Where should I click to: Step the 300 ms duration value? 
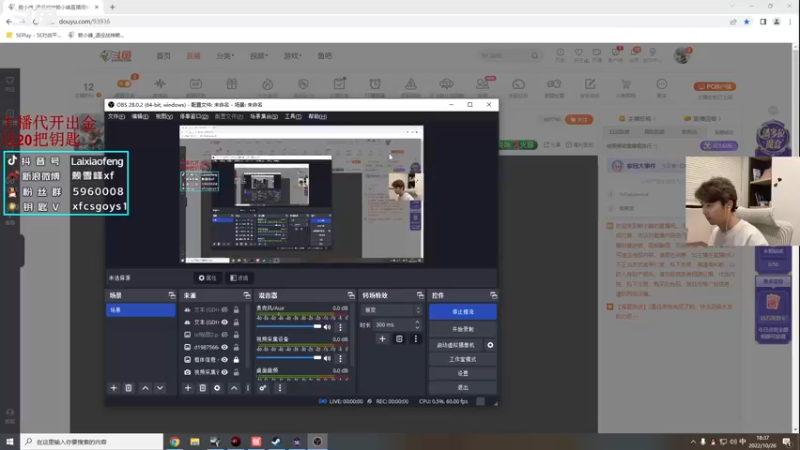point(417,325)
